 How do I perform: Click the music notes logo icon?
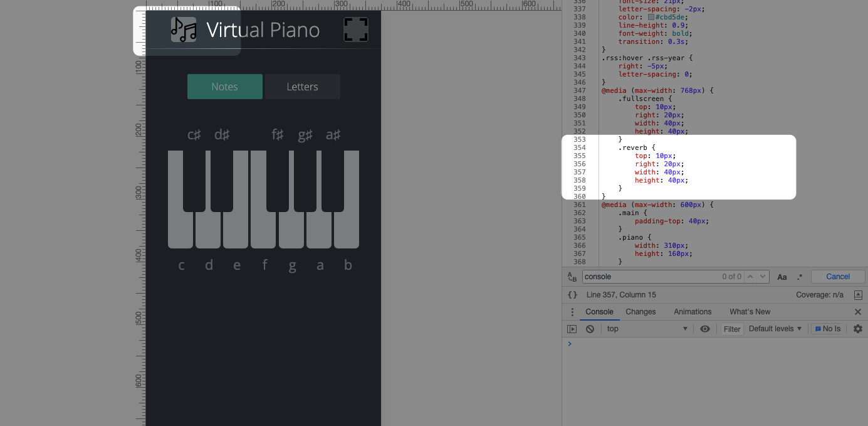184,29
